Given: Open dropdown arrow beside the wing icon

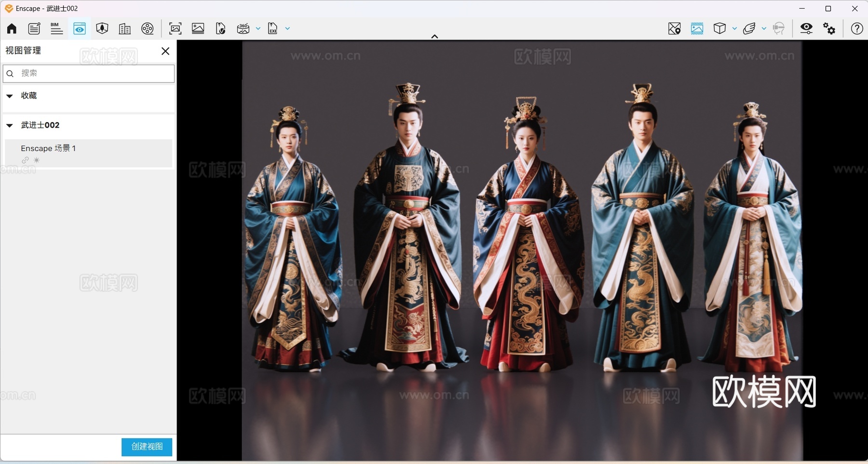Looking at the screenshot, I should point(764,28).
